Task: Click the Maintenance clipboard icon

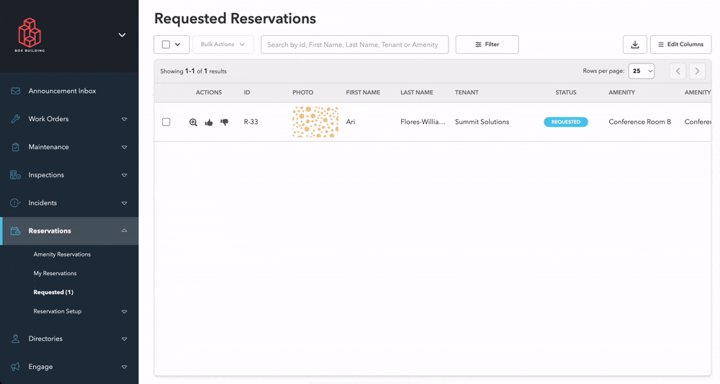Action: (x=15, y=147)
